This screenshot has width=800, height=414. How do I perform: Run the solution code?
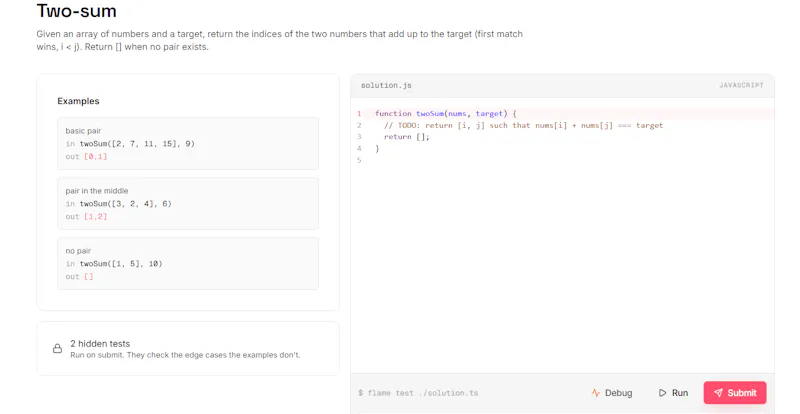(x=673, y=393)
